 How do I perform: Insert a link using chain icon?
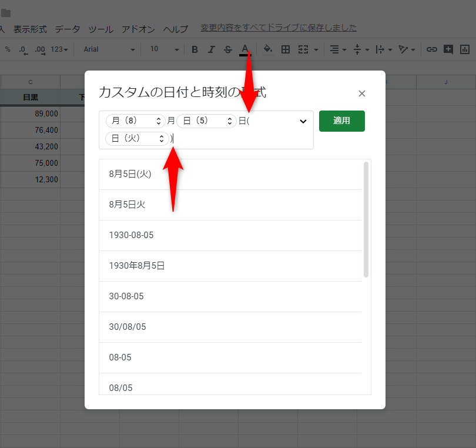432,49
